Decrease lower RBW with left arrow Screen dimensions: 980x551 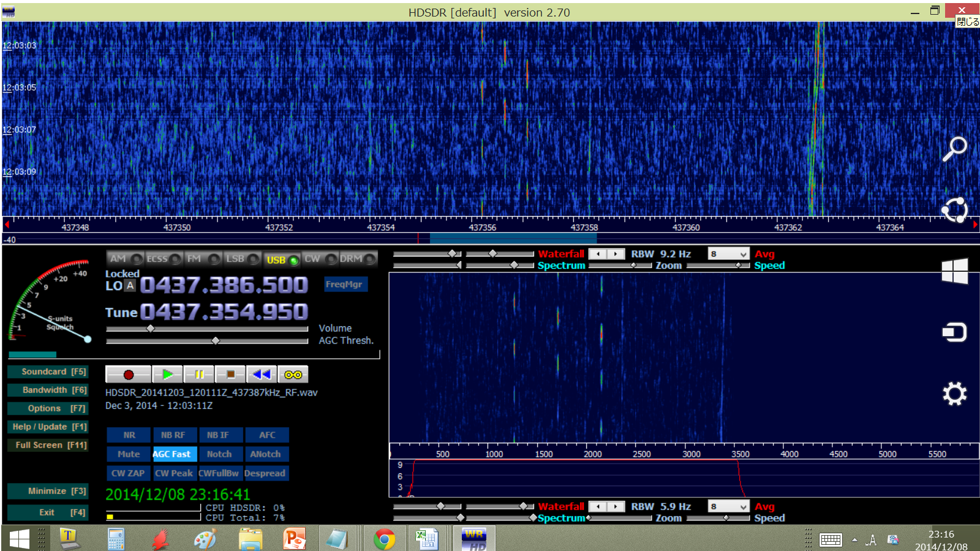click(598, 506)
